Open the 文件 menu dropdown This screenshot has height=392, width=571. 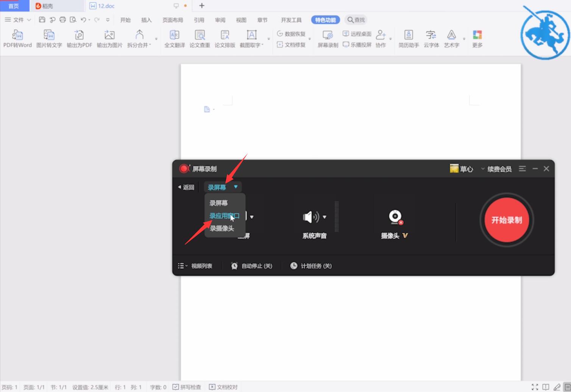click(x=18, y=20)
